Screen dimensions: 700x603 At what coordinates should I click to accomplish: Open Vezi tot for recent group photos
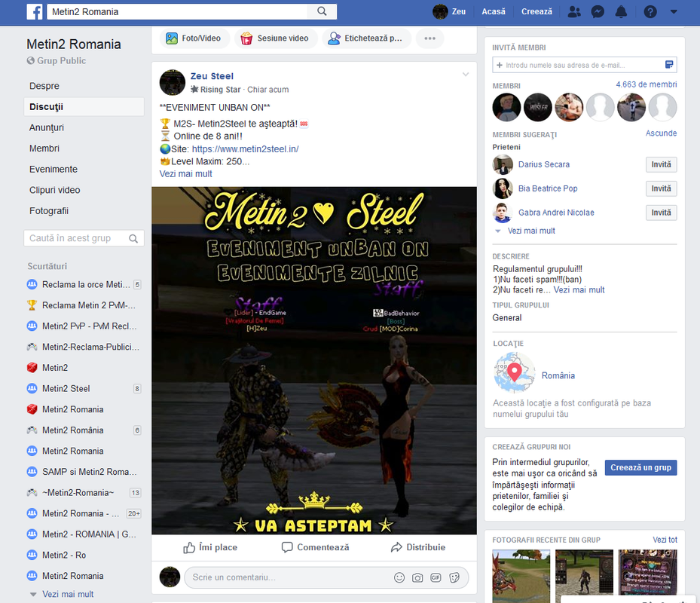pos(665,540)
